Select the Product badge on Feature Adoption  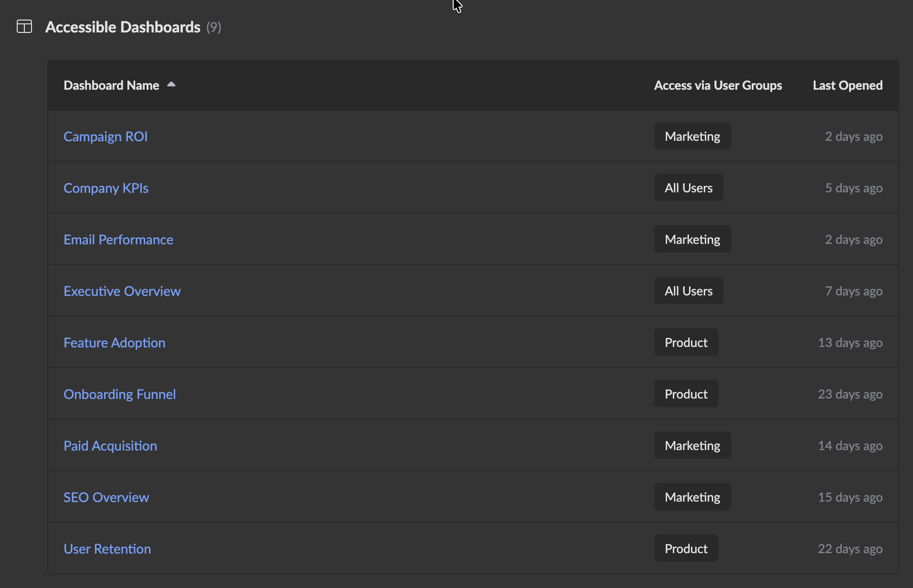pos(686,342)
